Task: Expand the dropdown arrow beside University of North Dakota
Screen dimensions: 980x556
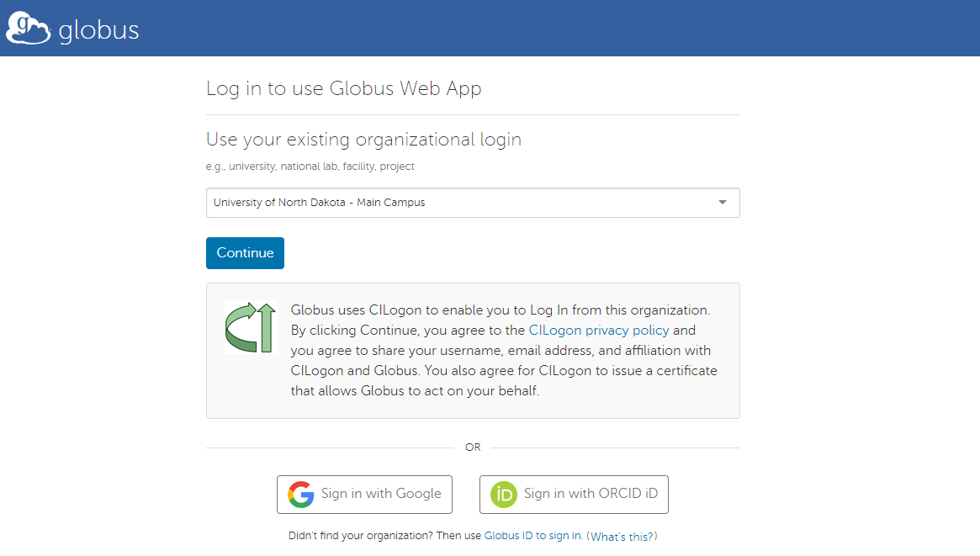Action: [722, 203]
